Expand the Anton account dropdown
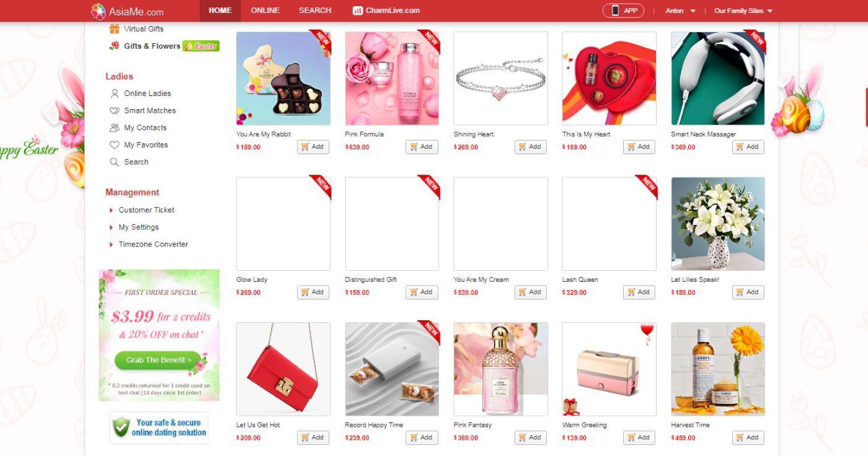 (x=680, y=11)
